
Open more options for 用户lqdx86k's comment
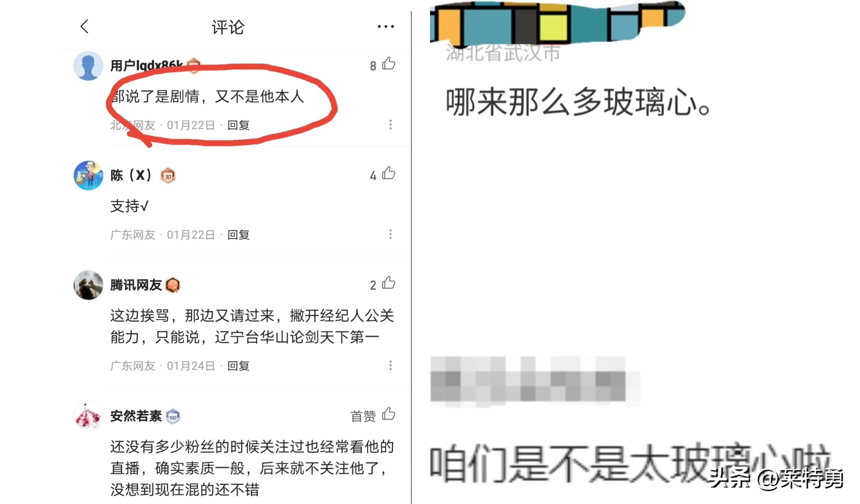tap(391, 125)
